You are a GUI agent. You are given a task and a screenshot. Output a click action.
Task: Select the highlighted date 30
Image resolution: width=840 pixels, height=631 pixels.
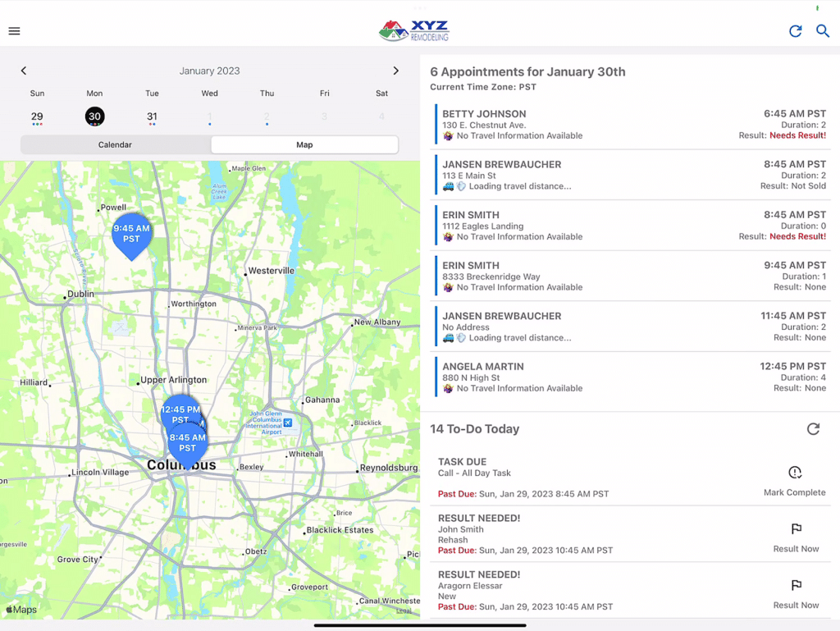(x=94, y=117)
